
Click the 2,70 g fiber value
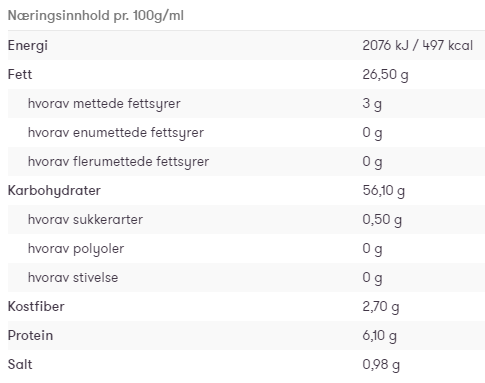tap(381, 307)
